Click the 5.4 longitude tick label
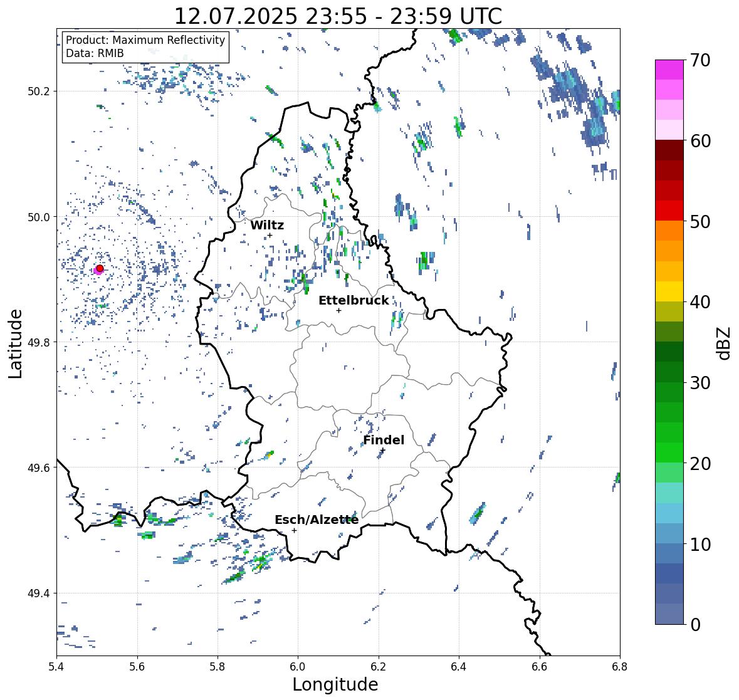 click(56, 667)
